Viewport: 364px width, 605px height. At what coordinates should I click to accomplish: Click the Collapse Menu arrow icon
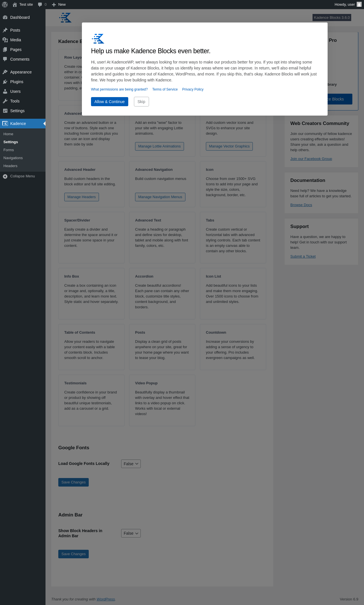pos(5,176)
